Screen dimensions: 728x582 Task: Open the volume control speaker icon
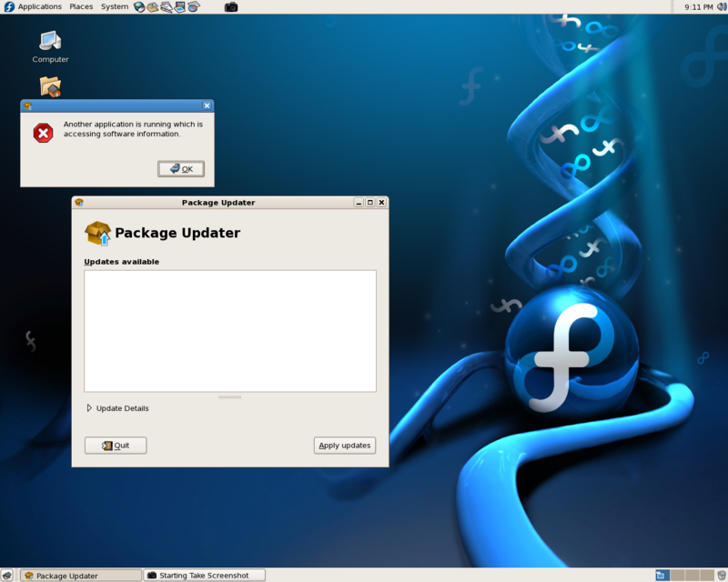(x=722, y=6)
